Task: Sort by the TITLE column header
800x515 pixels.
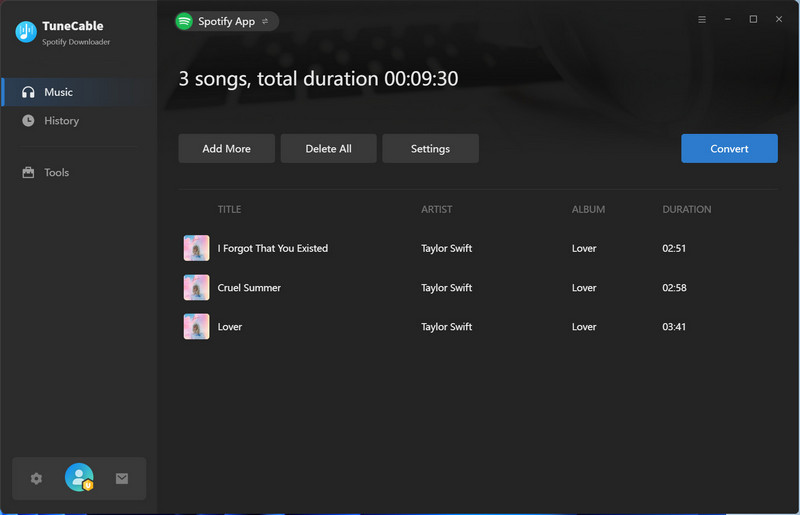Action: click(x=229, y=210)
